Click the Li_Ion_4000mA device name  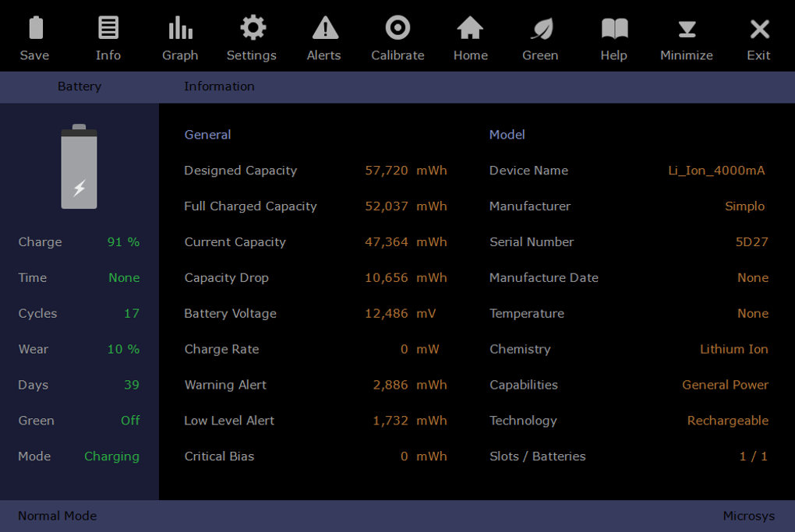[x=715, y=170]
